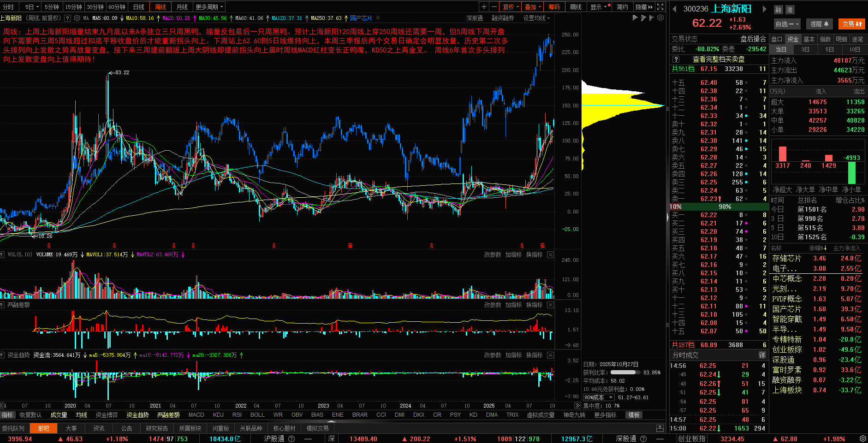This screenshot has height=443, width=868.
Task: Zoom in chart with plus icon
Action: click(x=484, y=7)
